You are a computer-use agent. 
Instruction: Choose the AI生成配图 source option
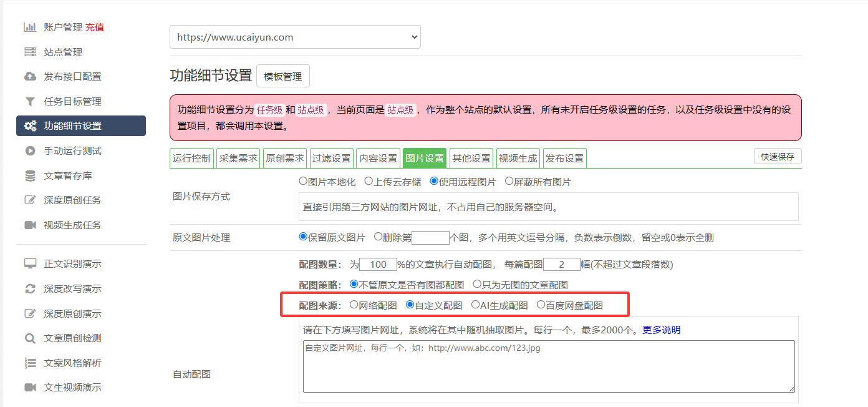476,305
